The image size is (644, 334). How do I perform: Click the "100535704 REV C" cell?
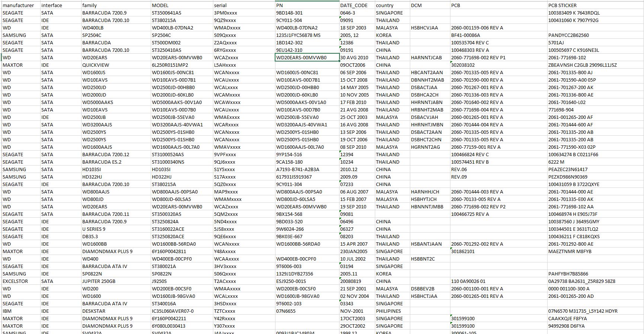(x=499, y=42)
